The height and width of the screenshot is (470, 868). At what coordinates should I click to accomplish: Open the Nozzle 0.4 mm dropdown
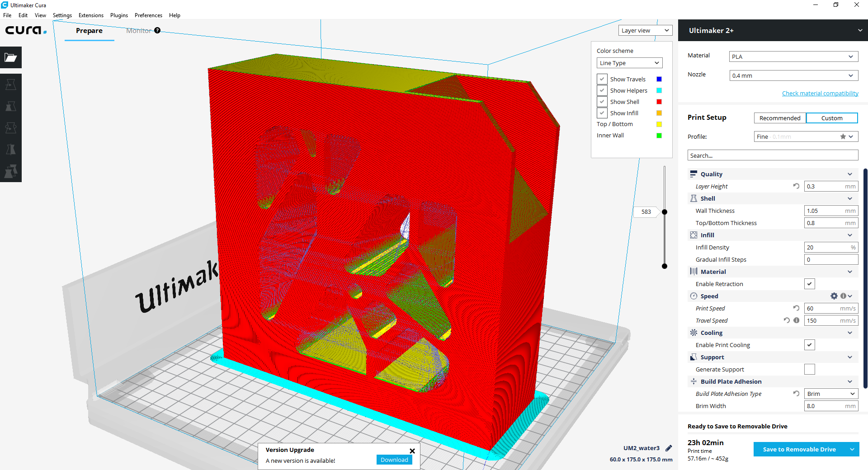(793, 75)
